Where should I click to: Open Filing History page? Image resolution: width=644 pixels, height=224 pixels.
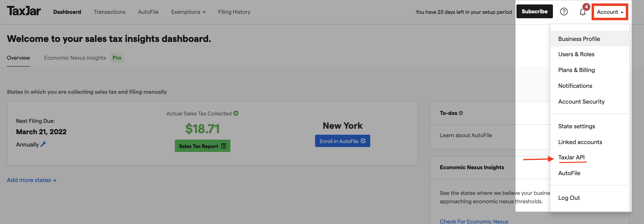234,12
